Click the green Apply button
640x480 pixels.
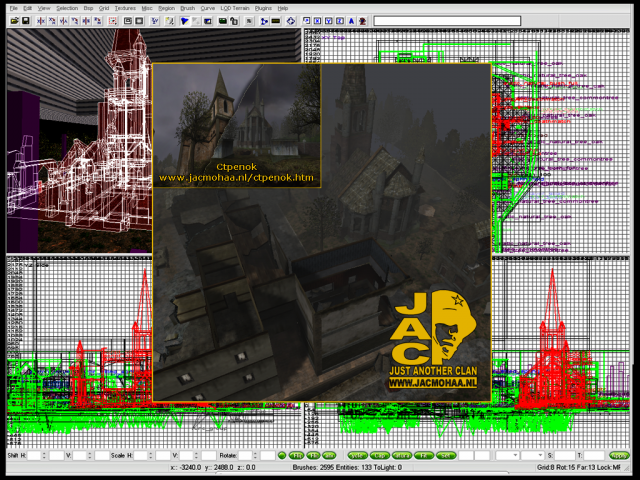tap(619, 456)
